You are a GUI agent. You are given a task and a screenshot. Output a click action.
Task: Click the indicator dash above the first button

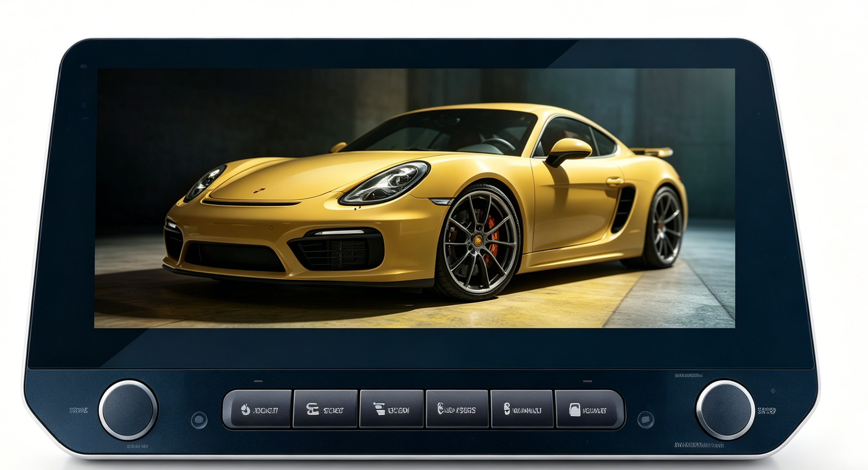pyautogui.click(x=258, y=381)
